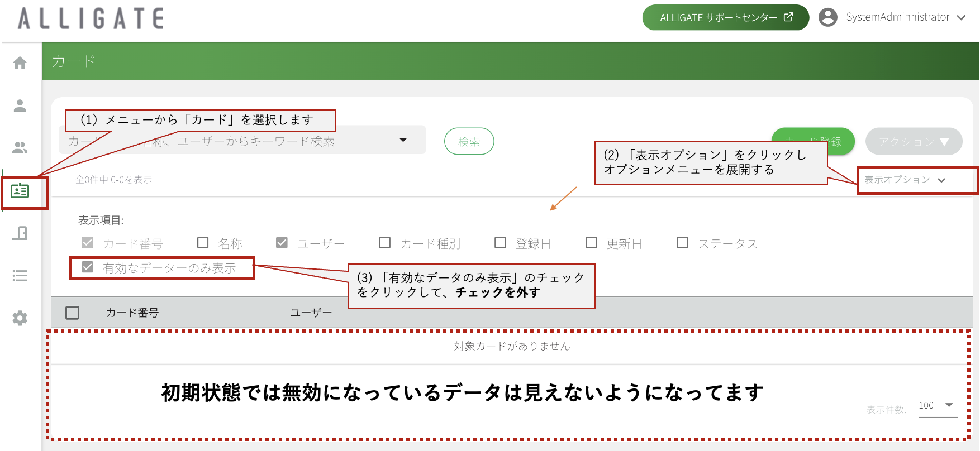Viewport: 980px width, 451px height.
Task: Toggle the select-all checkbox in table header
Action: coord(73,313)
